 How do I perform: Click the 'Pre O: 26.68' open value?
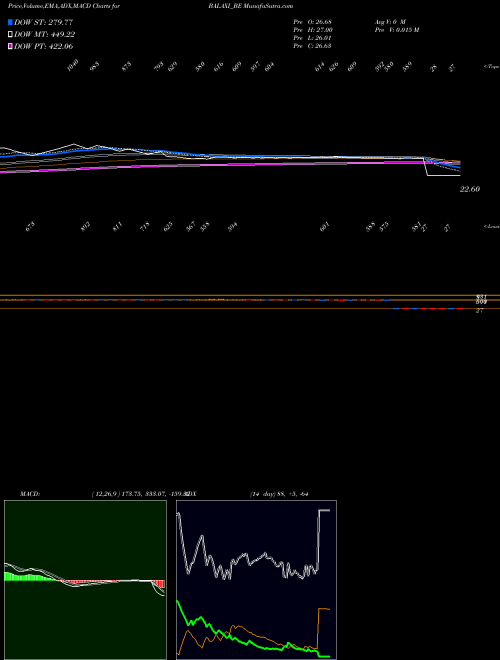(313, 21)
